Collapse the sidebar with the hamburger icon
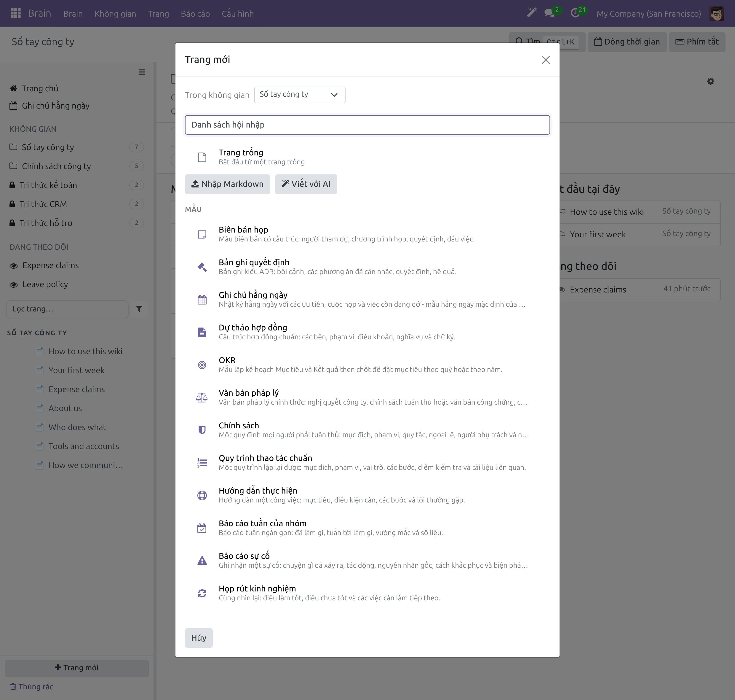The image size is (735, 700). point(142,72)
